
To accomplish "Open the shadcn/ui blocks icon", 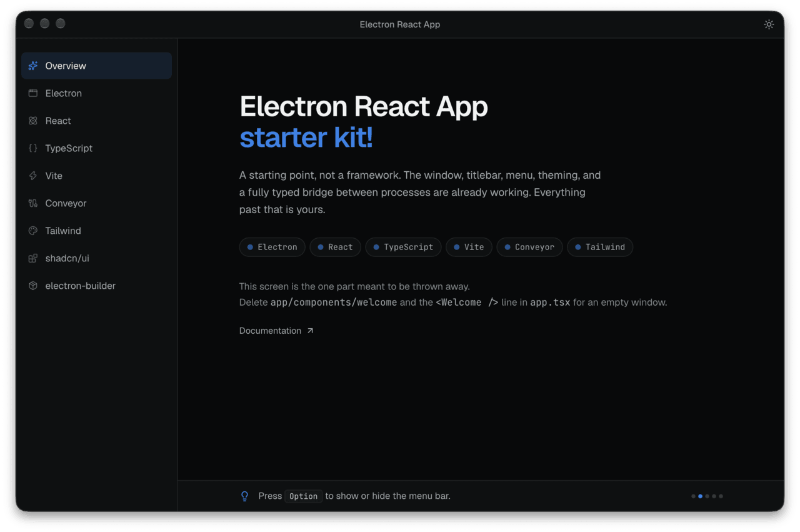I will [33, 258].
